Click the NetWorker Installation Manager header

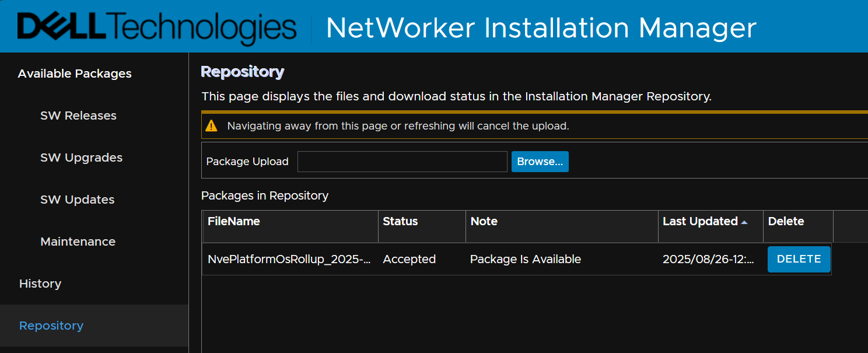tap(541, 27)
